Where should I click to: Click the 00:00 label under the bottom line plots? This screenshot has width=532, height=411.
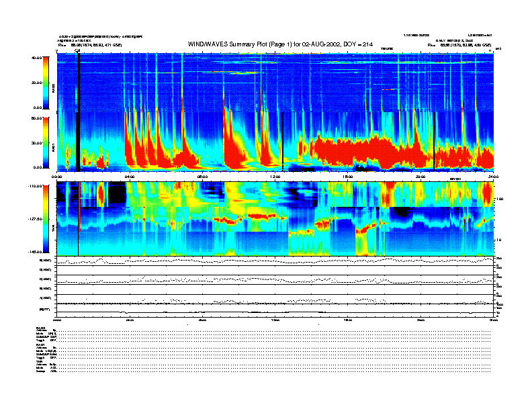click(x=56, y=320)
